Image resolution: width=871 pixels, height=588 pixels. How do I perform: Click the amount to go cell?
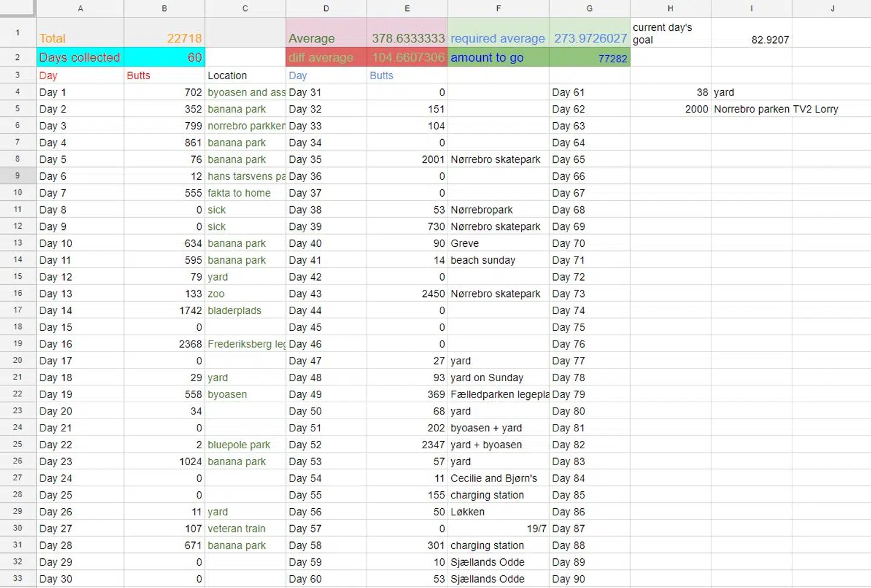498,57
